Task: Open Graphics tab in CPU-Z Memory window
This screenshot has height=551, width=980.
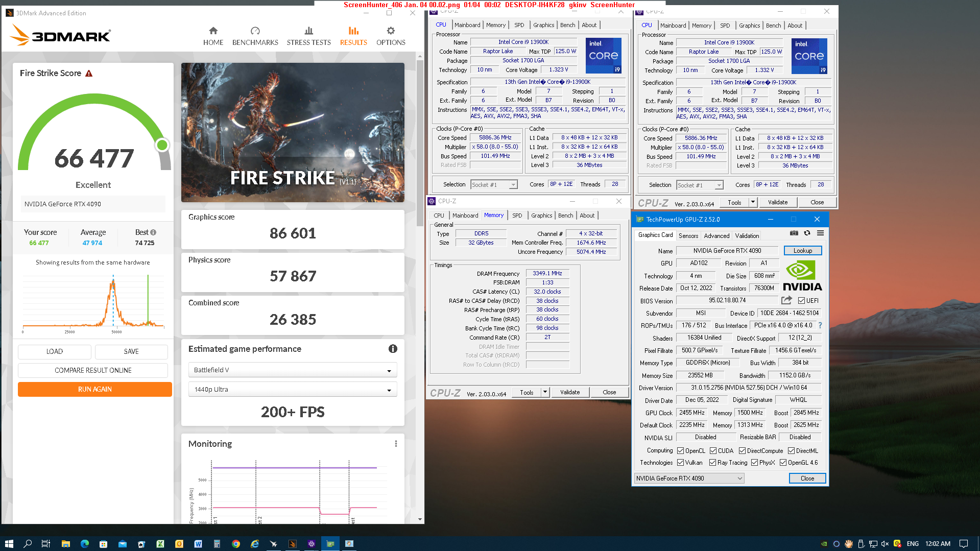Action: pos(541,215)
